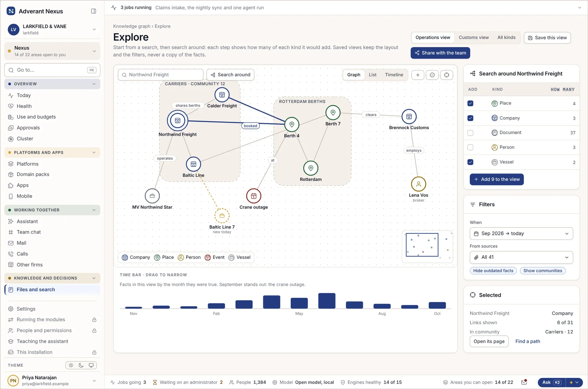Click the zoom in plus icon

(x=418, y=75)
